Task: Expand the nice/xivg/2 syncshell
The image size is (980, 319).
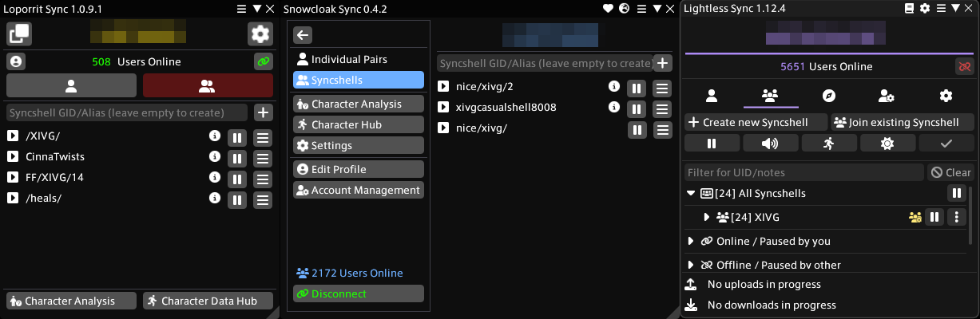Action: coord(443,86)
